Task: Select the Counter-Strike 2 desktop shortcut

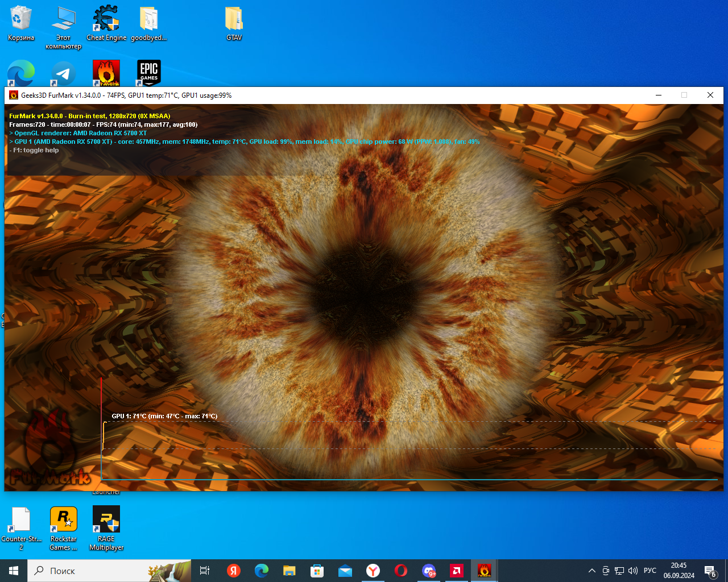Action: pyautogui.click(x=21, y=529)
